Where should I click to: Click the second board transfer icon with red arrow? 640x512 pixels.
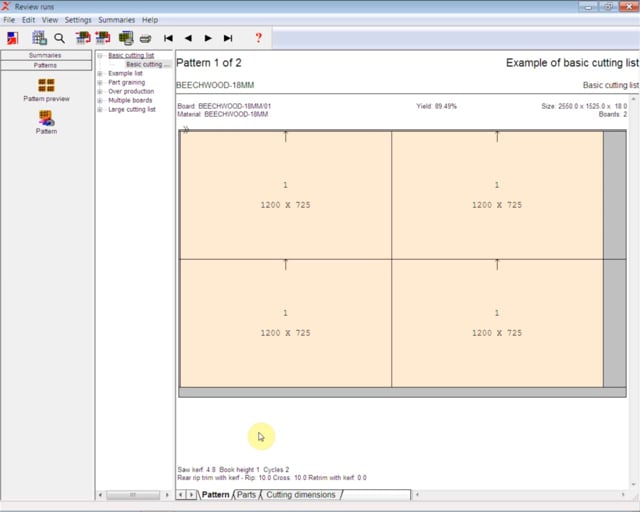click(x=103, y=38)
